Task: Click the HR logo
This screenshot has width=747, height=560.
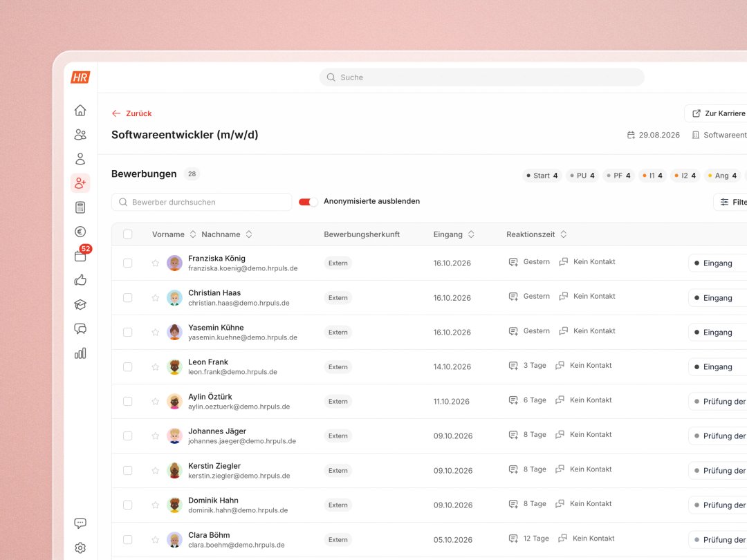Action: (x=80, y=77)
